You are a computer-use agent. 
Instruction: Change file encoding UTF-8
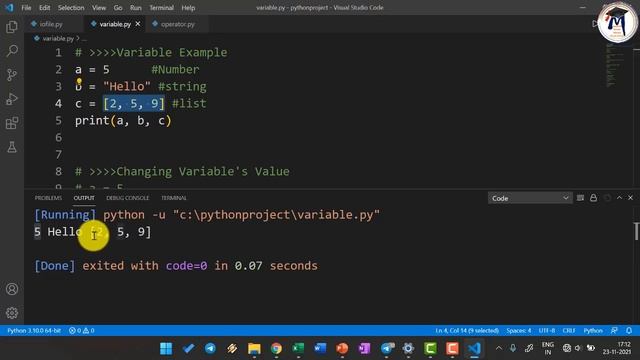(547, 331)
